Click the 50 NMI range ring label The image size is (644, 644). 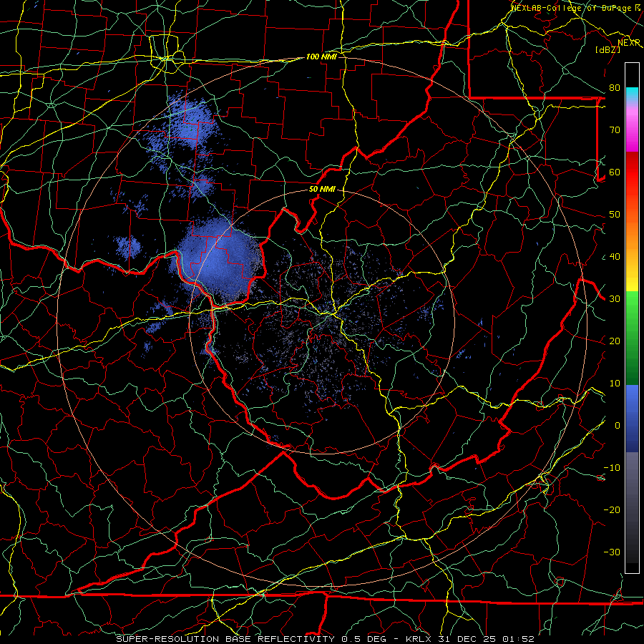(x=322, y=190)
